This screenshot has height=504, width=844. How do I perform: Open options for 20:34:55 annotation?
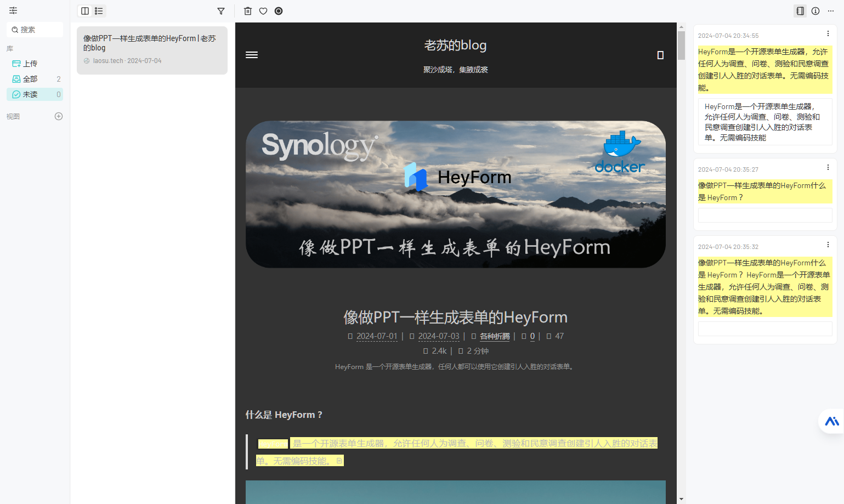point(828,33)
